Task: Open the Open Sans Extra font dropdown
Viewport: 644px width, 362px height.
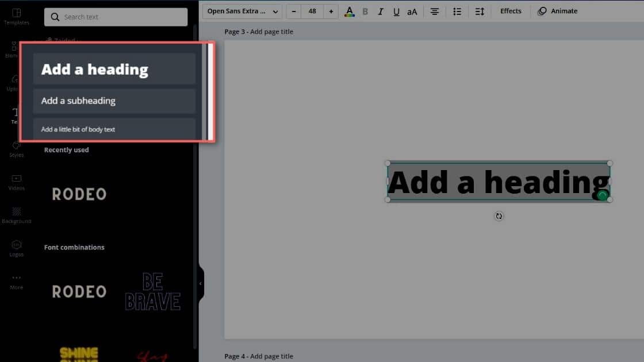Action: pyautogui.click(x=242, y=11)
